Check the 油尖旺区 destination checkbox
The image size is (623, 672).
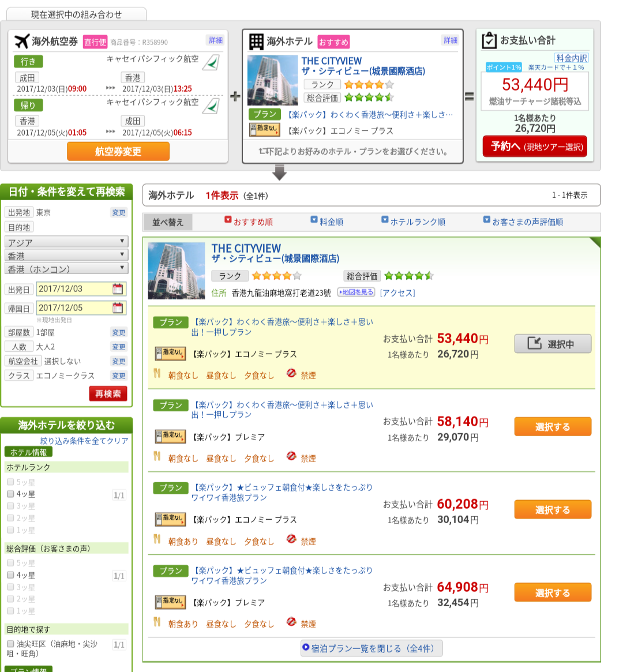(11, 644)
